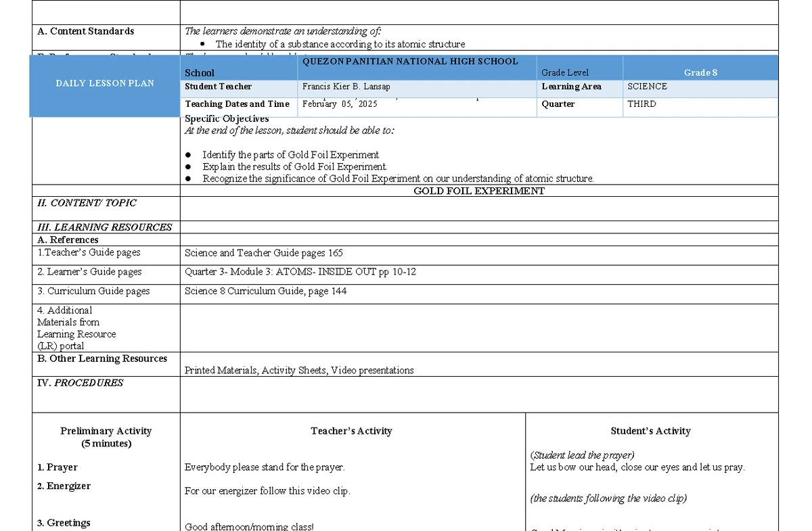Select the bullet about atomic structure identity
812x531 pixels.
(x=340, y=45)
